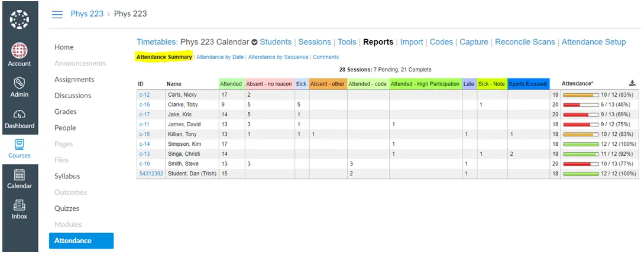Open Modules in the course menu
Viewport: 644px width, 255px height.
click(x=68, y=224)
